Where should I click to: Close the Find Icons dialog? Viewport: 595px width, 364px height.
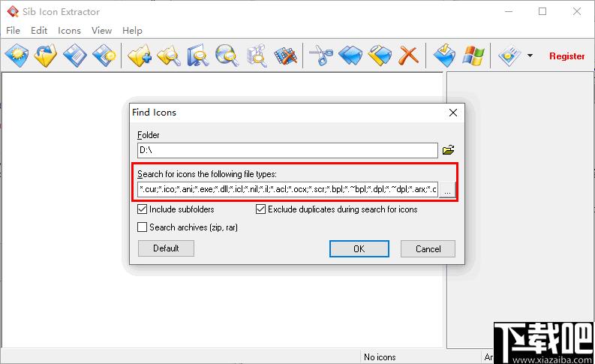pyautogui.click(x=452, y=113)
